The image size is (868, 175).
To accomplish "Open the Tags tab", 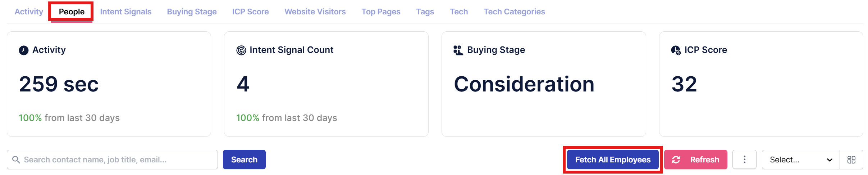I will tap(425, 12).
